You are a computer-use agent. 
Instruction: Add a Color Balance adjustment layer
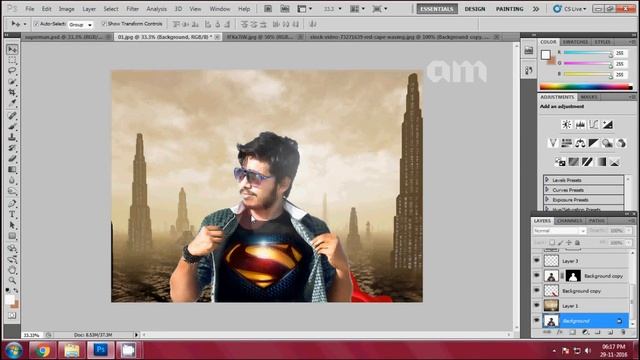580,143
